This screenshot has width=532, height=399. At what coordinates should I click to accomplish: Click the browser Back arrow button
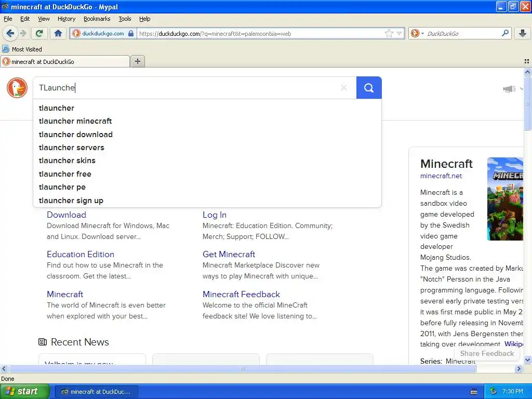click(10, 33)
